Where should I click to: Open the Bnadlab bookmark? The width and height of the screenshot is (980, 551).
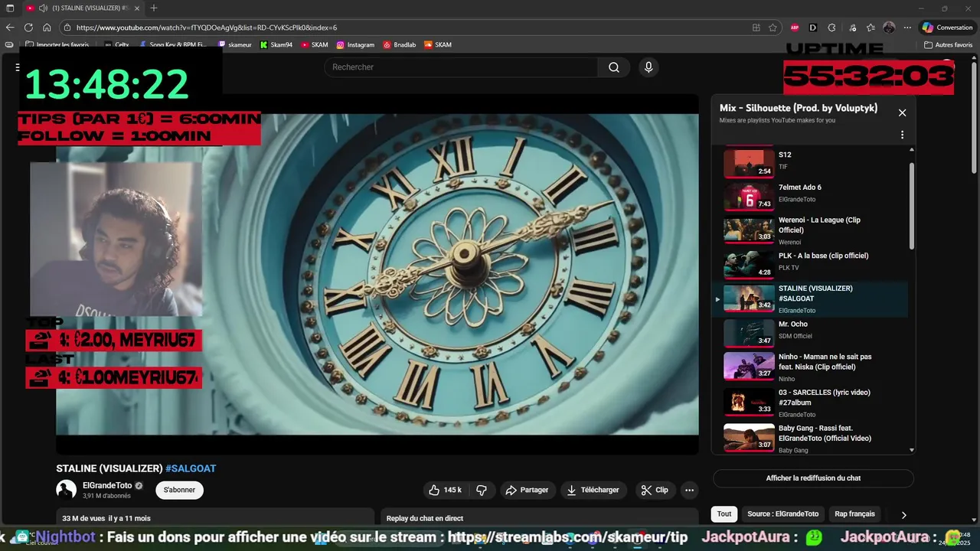(400, 45)
